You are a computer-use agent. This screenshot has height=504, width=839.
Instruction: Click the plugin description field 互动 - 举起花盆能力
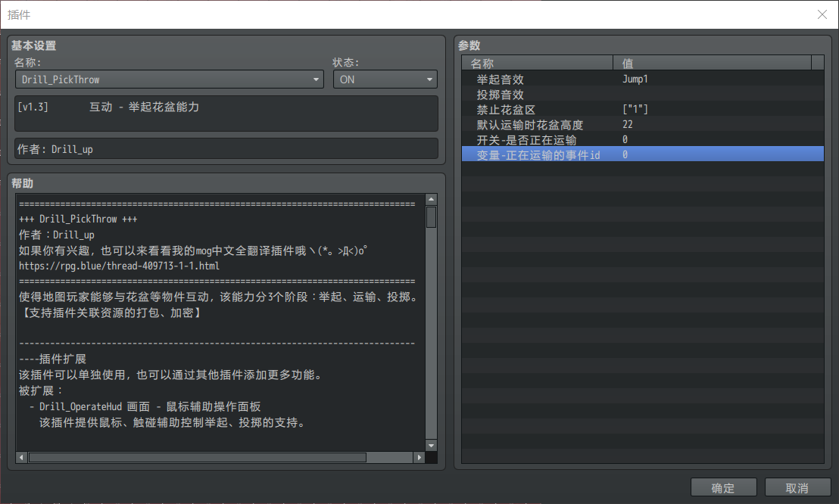(226, 114)
